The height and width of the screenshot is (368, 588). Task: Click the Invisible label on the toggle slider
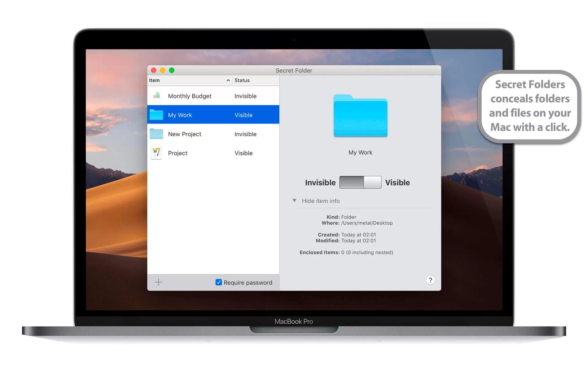[320, 182]
